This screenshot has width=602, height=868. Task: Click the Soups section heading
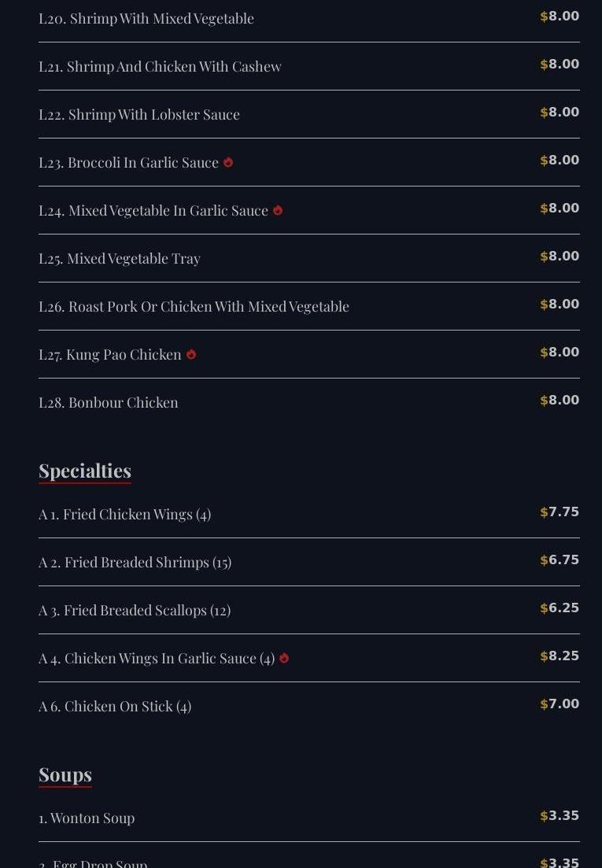tap(65, 774)
